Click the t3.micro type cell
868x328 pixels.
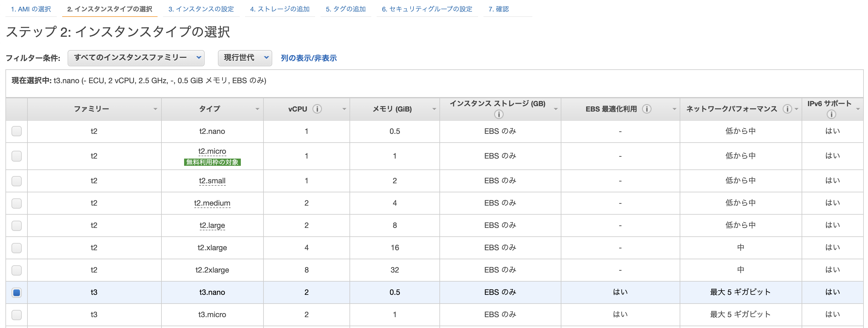(212, 314)
